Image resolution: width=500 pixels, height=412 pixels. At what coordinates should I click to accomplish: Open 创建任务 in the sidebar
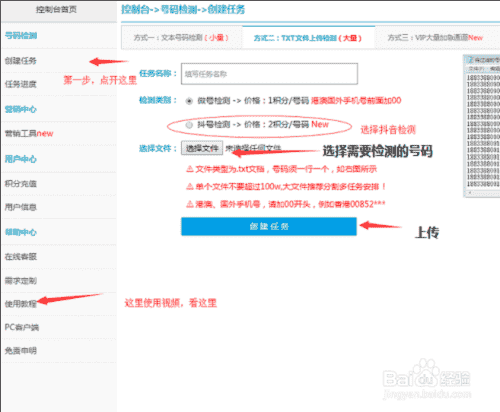[21, 61]
